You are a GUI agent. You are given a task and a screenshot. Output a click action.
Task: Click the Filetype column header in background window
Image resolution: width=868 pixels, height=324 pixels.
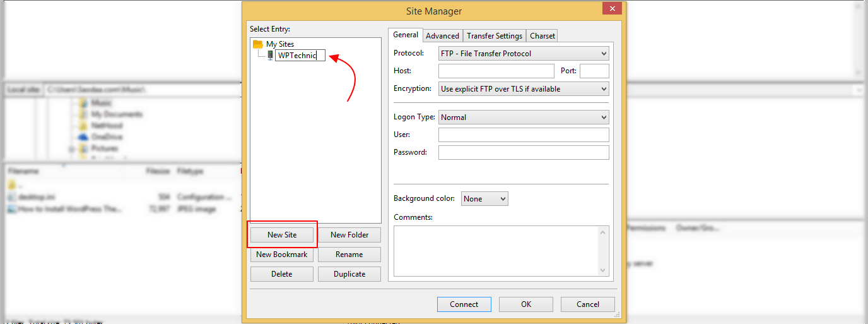pyautogui.click(x=189, y=171)
